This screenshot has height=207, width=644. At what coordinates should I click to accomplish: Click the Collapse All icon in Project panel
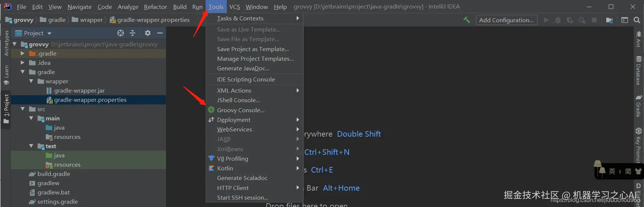[x=133, y=33]
